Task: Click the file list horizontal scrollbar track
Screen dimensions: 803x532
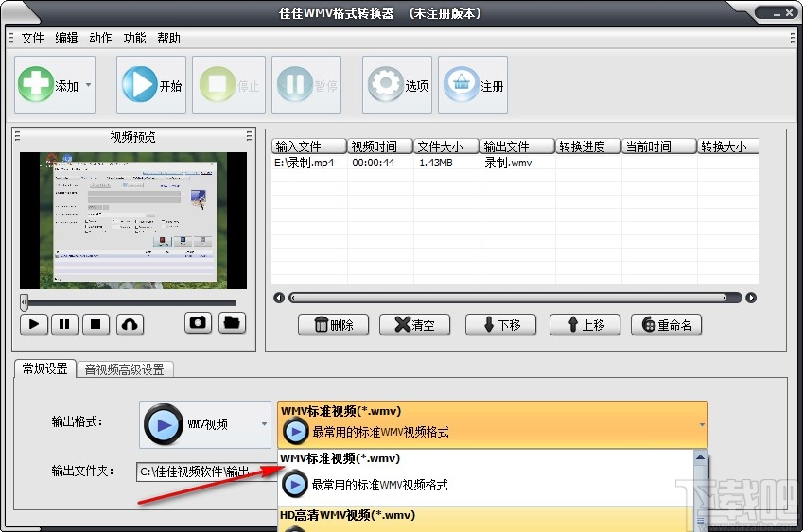Action: [515, 298]
